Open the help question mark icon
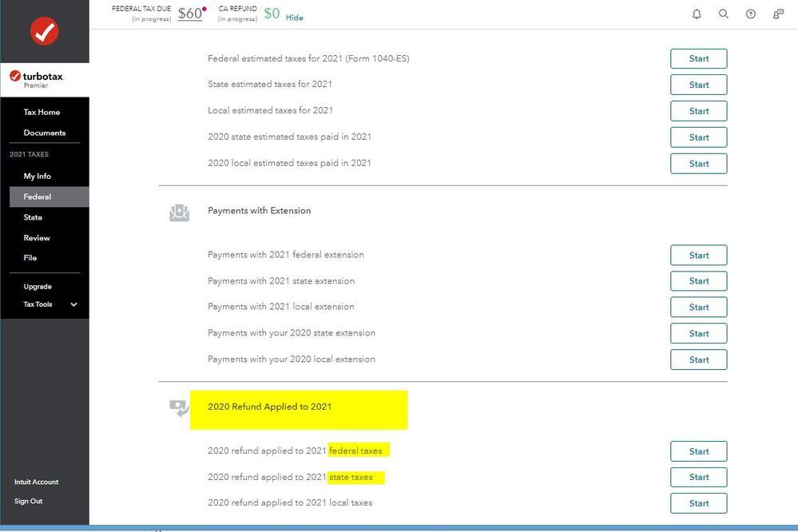The width and height of the screenshot is (798, 532). [751, 14]
